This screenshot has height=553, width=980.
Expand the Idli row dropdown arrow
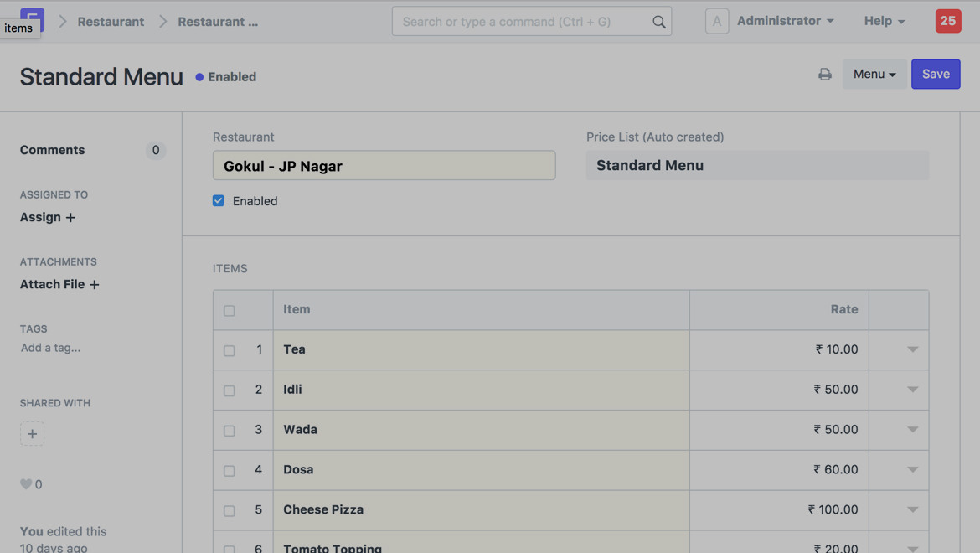[x=912, y=390]
